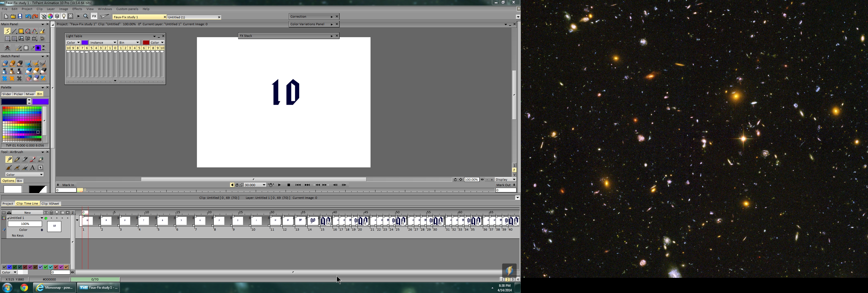The width and height of the screenshot is (868, 293).
Task: Select the freehand stroke tool in Main Panel
Action: (x=7, y=31)
